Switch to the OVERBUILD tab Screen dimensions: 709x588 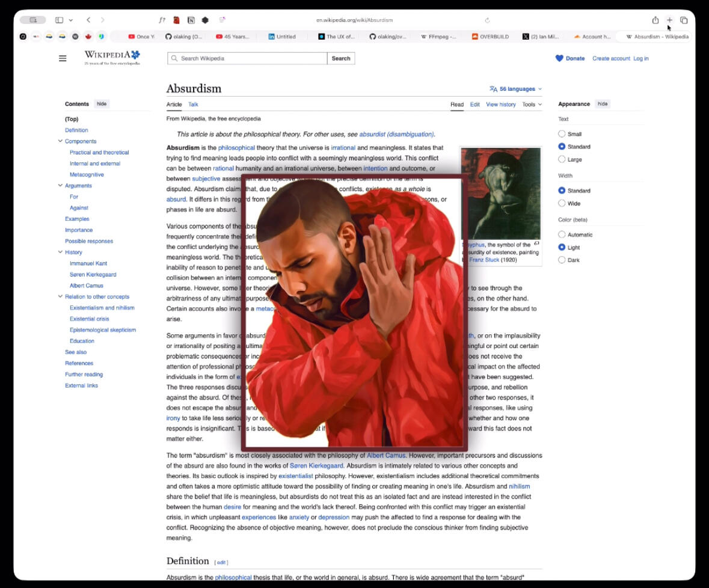(x=490, y=37)
